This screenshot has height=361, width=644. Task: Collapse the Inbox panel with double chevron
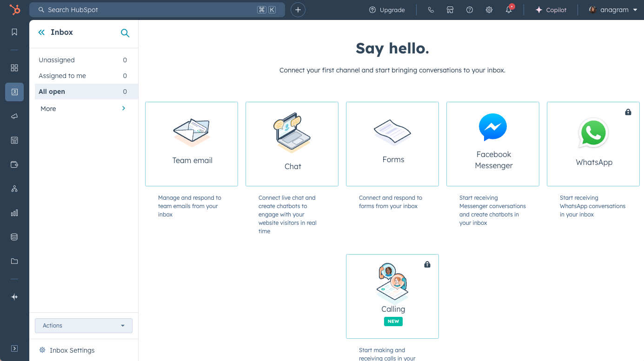click(x=41, y=33)
